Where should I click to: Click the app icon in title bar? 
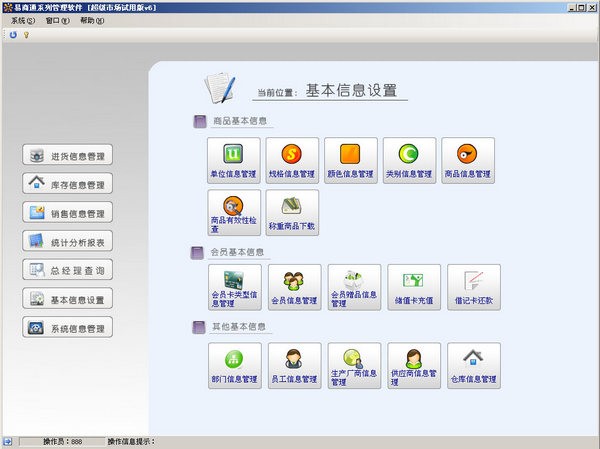coord(8,7)
